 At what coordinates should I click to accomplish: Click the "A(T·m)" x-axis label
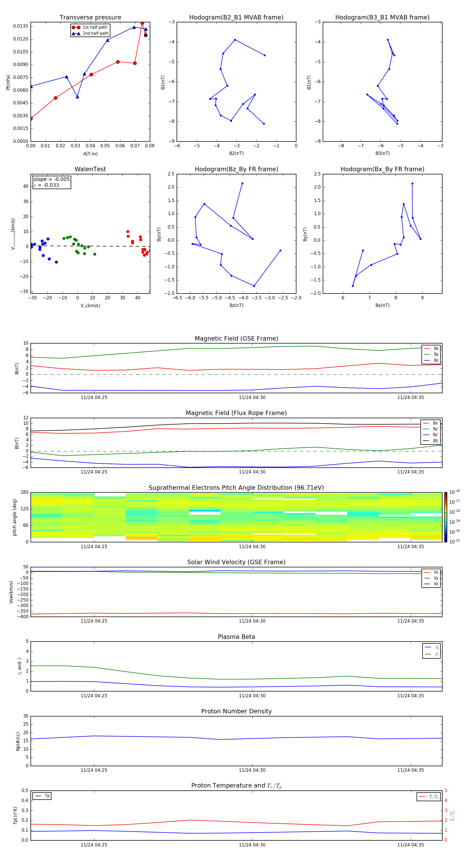tap(90, 154)
